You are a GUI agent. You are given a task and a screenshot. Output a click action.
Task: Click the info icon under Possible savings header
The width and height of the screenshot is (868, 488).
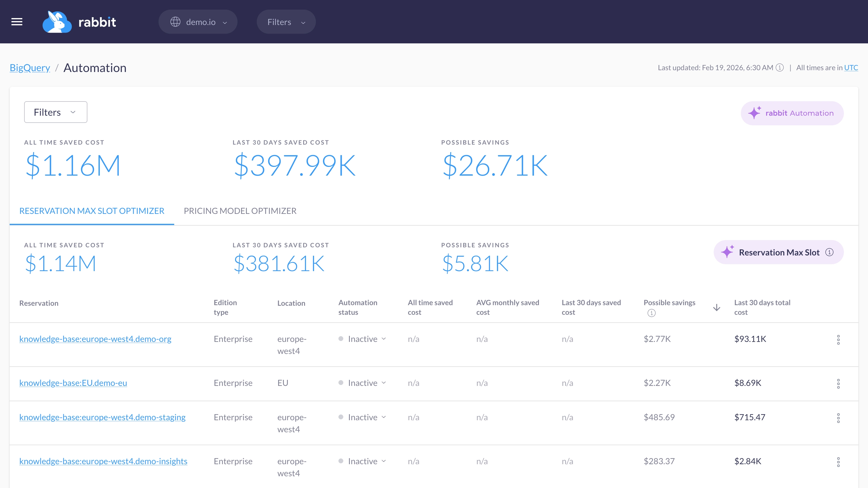point(651,313)
